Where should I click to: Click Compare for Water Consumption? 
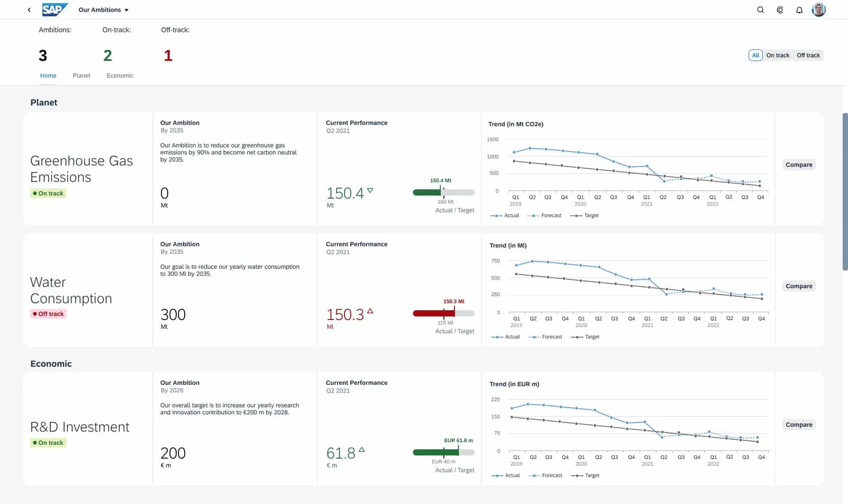(x=799, y=286)
